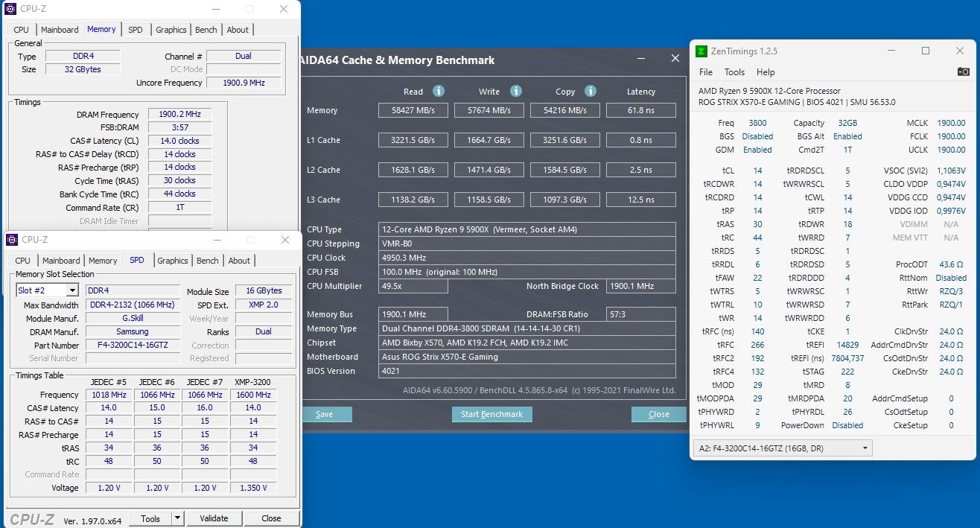Click Validate button in CPU-Z

point(214,518)
